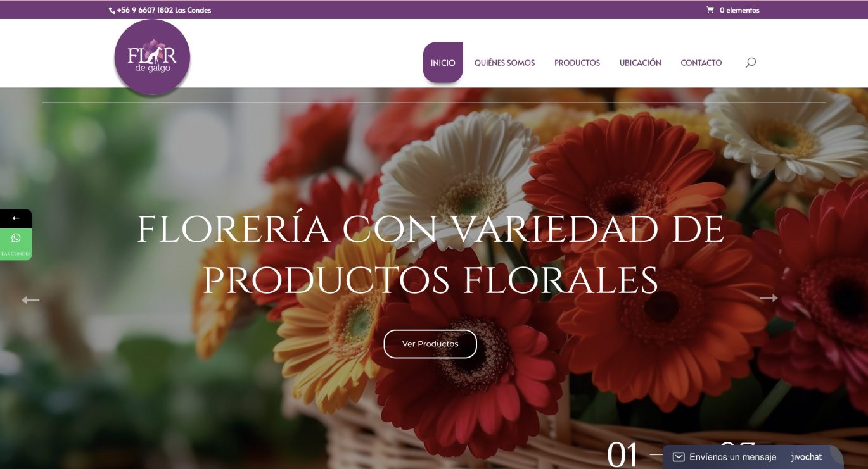
Task: Click the phone icon in top bar
Action: 112,10
